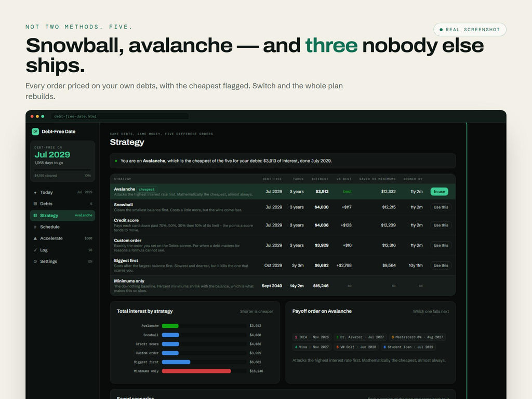
Task: Click Use this for Custom order strategy
Action: pos(441,245)
